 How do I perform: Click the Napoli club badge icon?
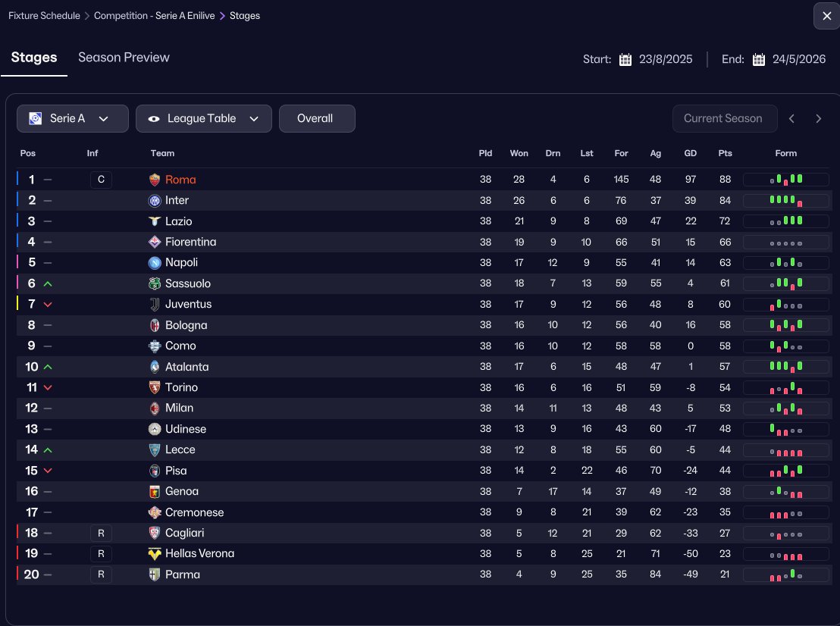[x=155, y=263]
